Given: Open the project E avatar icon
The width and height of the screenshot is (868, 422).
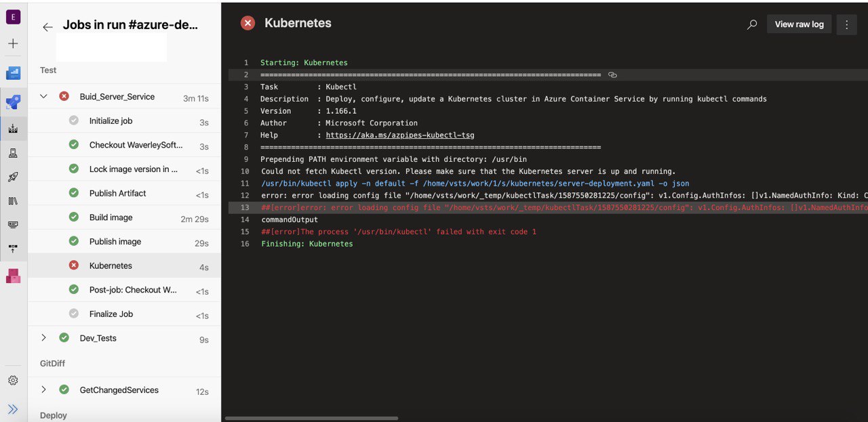Looking at the screenshot, I should pyautogui.click(x=13, y=17).
